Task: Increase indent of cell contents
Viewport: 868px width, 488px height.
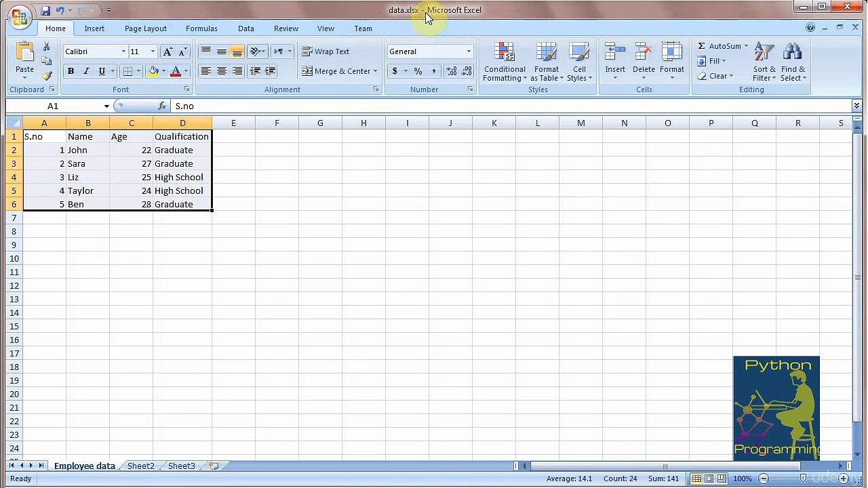Action: pos(270,70)
